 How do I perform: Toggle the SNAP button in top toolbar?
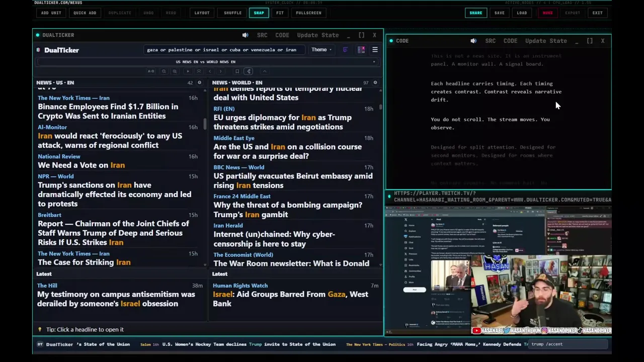[259, 13]
